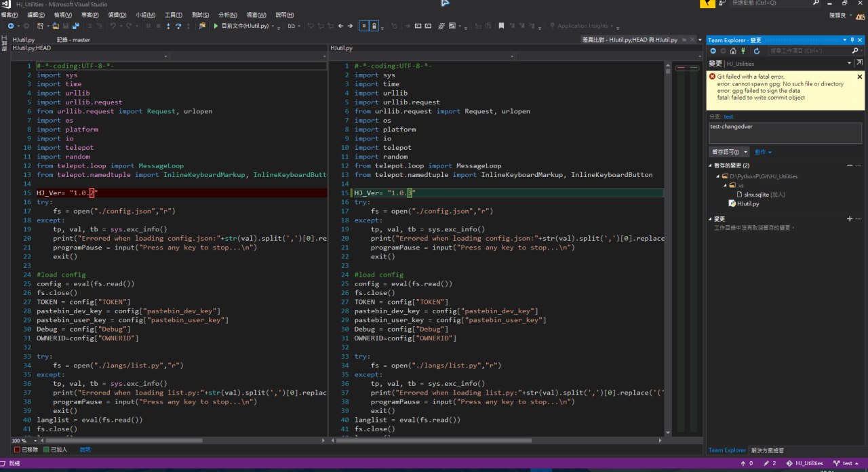Click the Manage Connections plug icon
This screenshot has height=472, width=868.
pos(745,51)
